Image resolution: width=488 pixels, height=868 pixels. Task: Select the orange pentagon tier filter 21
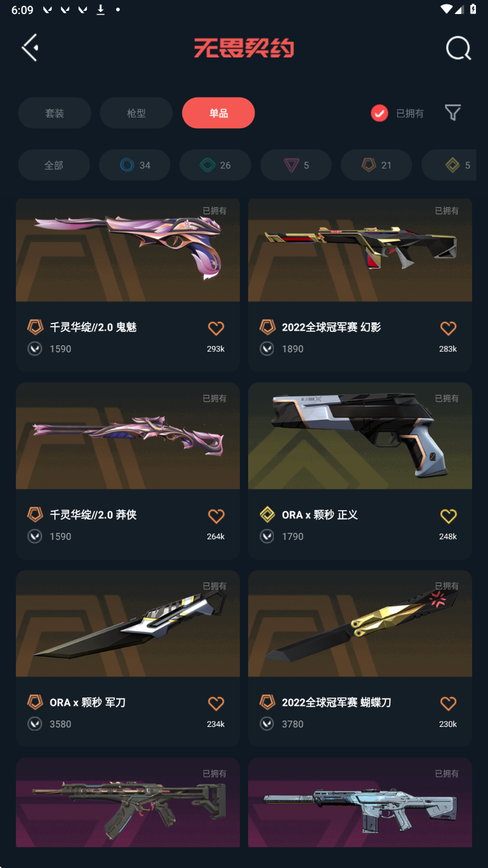tap(376, 165)
